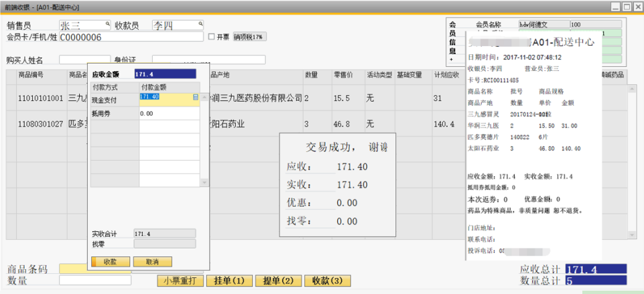Click the search icon in the 销售员 field
The image size is (644, 294).
point(107,23)
